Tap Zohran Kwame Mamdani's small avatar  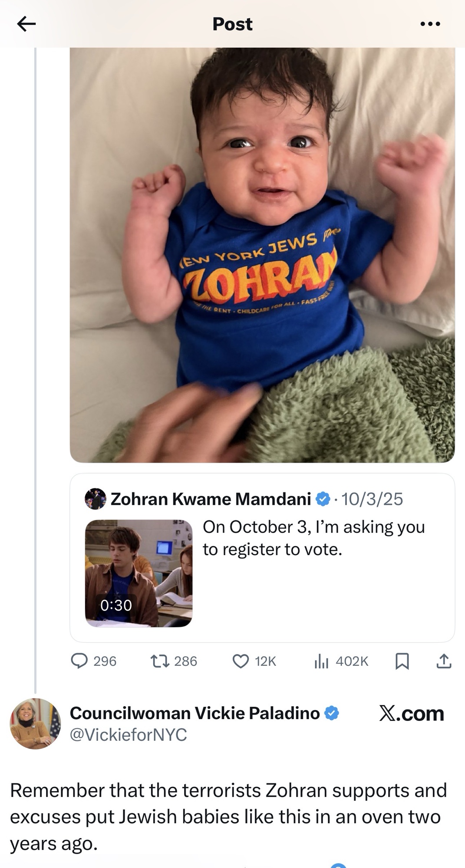tap(95, 499)
